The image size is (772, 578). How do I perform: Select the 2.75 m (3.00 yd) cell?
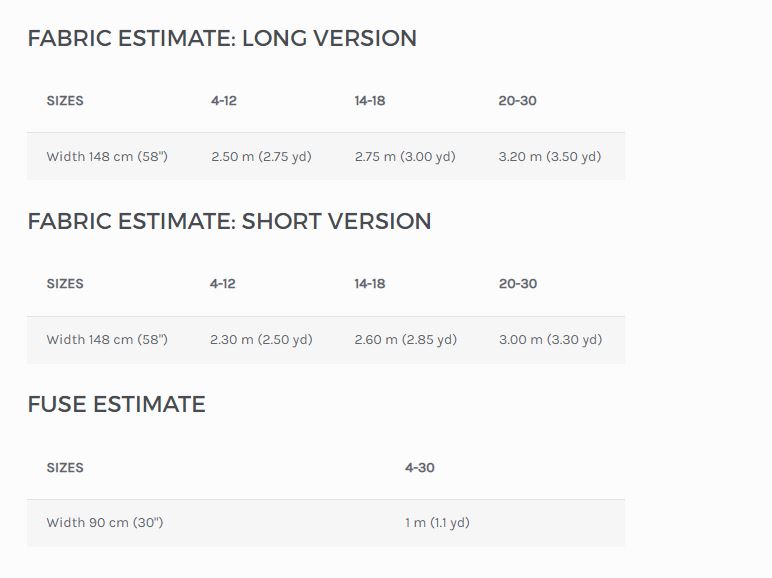pos(405,157)
